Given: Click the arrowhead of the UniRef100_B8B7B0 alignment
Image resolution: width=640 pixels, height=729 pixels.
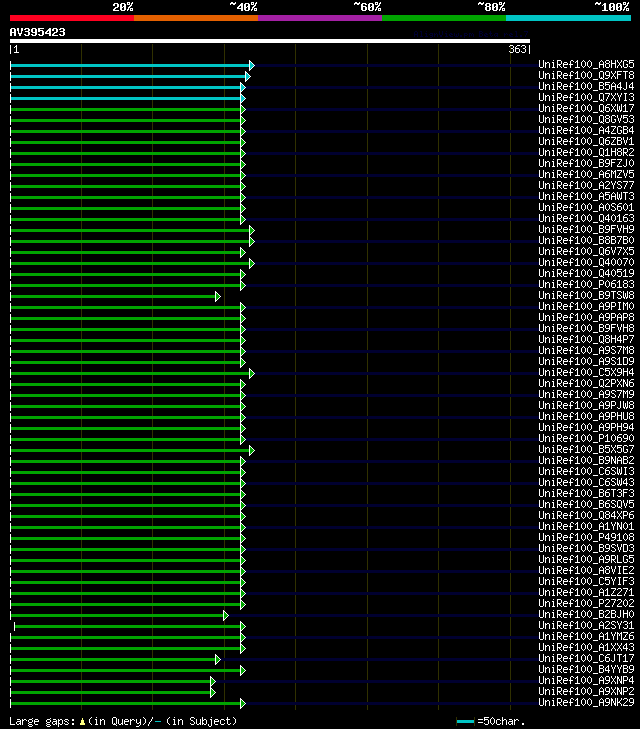Looking at the screenshot, I should (251, 241).
